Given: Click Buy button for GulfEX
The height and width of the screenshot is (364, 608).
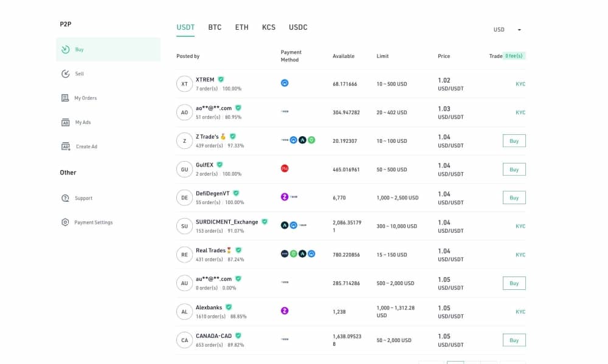Looking at the screenshot, I should (x=514, y=170).
